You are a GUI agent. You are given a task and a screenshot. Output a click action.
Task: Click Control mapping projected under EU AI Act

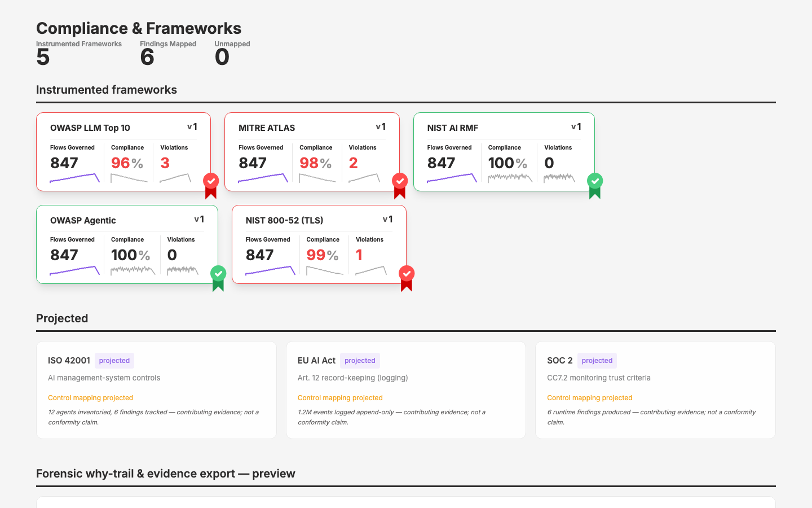340,398
